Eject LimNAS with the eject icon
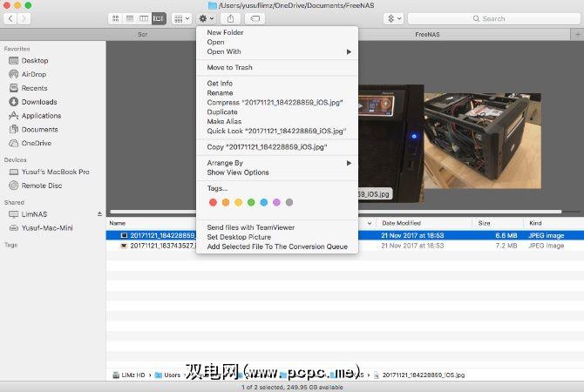Image resolution: width=584 pixels, height=392 pixels. [x=99, y=214]
